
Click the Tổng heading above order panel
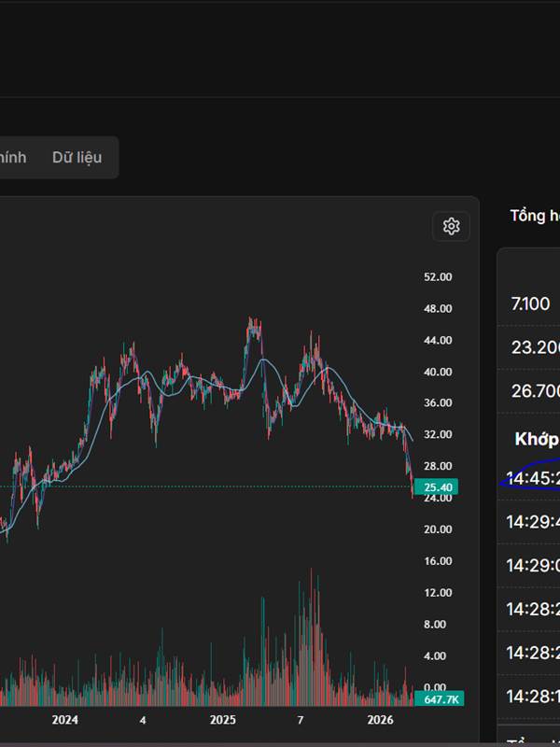[x=534, y=216]
